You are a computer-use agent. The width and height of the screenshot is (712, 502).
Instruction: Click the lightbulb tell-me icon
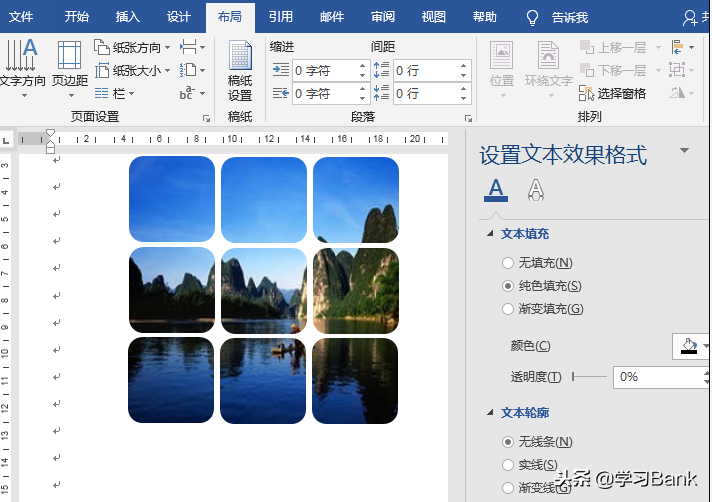coord(532,18)
